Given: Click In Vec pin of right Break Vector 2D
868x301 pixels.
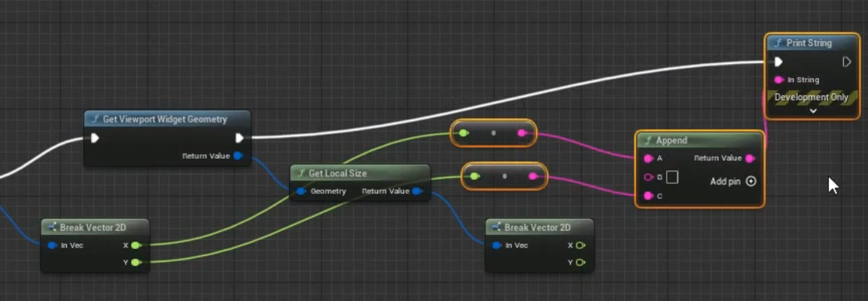Looking at the screenshot, I should click(497, 245).
